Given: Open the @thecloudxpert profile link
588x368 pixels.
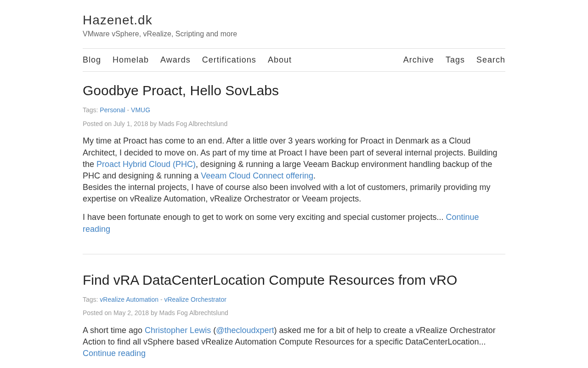Looking at the screenshot, I should (245, 330).
